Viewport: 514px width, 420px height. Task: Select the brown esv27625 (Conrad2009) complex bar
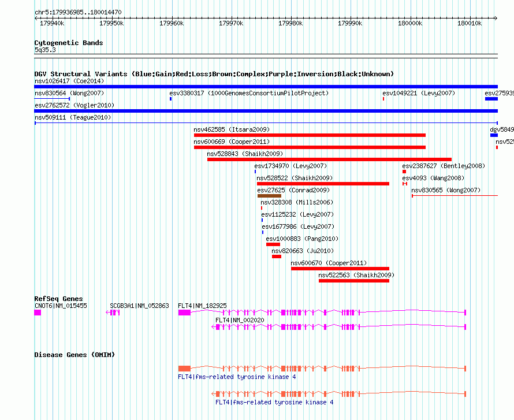269,196
